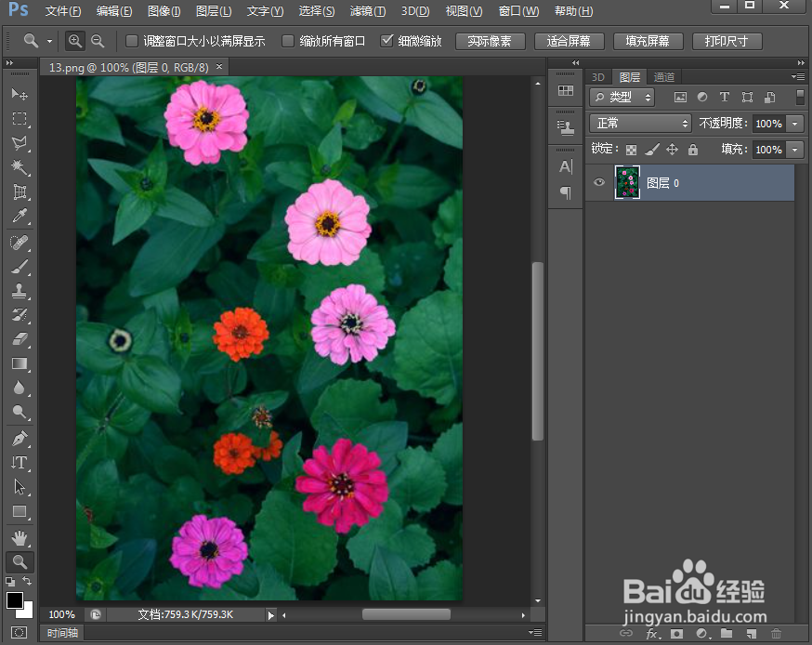The image size is (812, 645).
Task: Select the Rectangular Marquee tool
Action: click(20, 119)
